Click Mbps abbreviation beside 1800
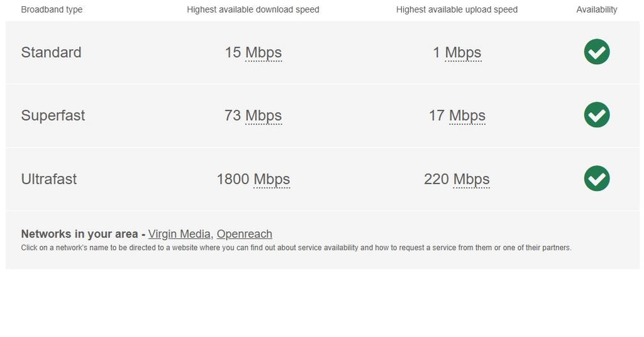The width and height of the screenshot is (644, 337). (x=272, y=179)
